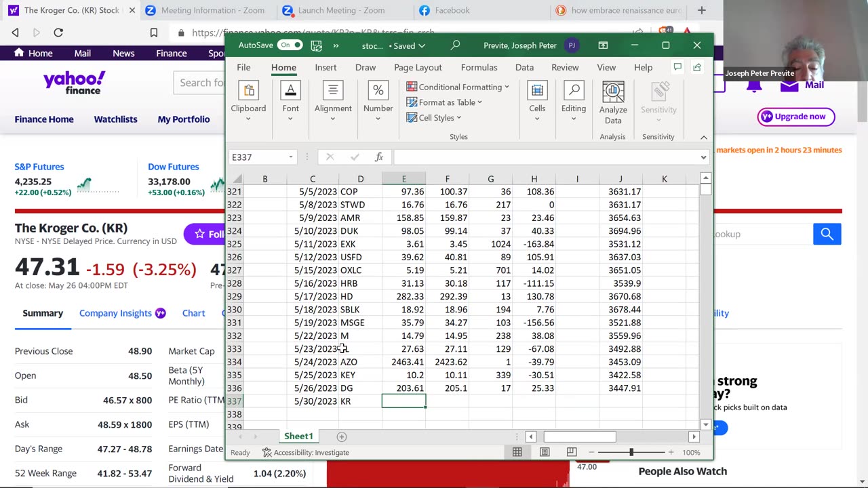Click the Analyze Data icon

(613, 91)
